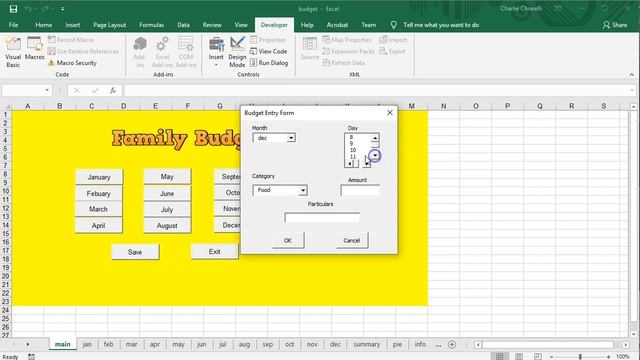Toggle Use Relative References
The image size is (640, 360).
coord(83,51)
